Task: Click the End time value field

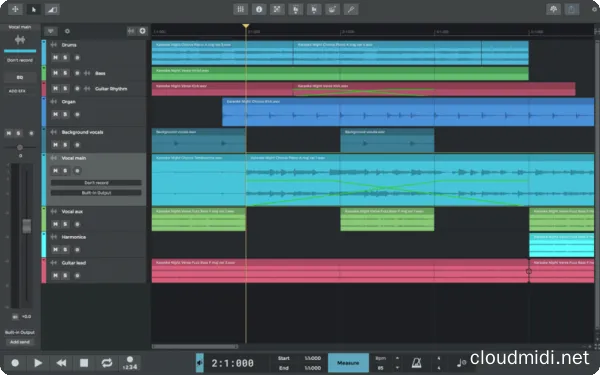Action: click(313, 368)
